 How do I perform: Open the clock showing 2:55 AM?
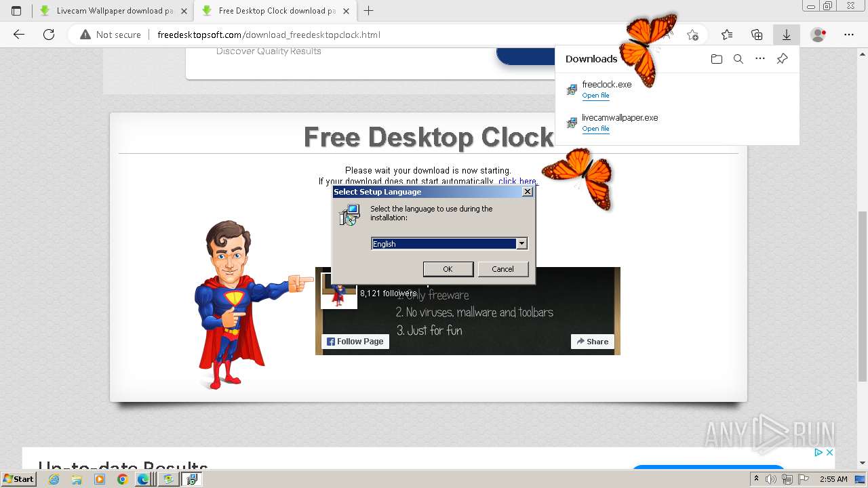coord(833,479)
